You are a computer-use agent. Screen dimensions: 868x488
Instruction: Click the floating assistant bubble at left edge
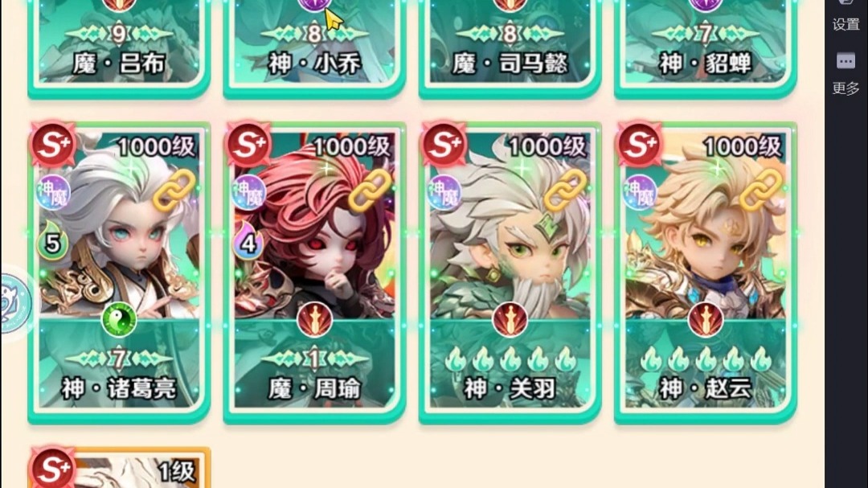coord(14,303)
